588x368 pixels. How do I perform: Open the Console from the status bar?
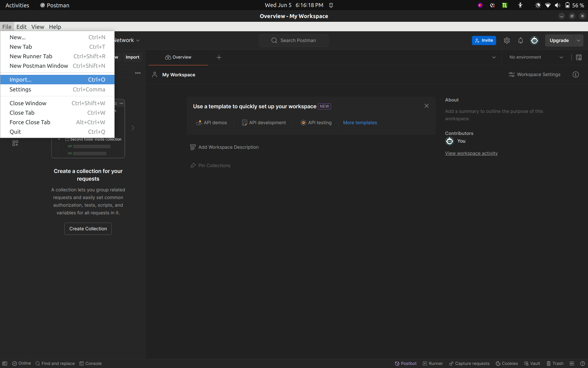(90, 363)
